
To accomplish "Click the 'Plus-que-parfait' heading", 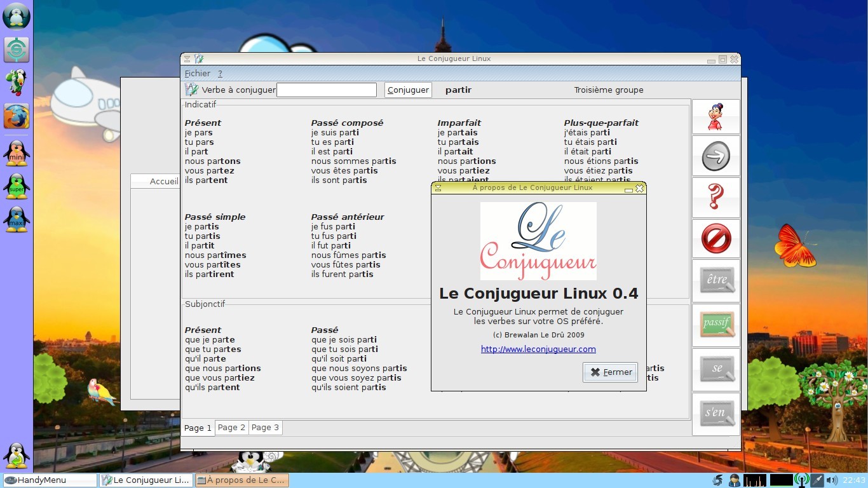I will pyautogui.click(x=601, y=123).
